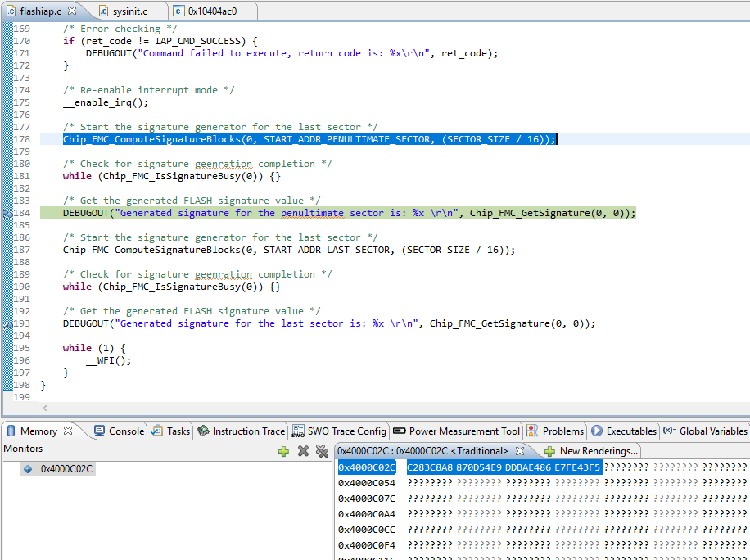Click the 0x4000C0A4 memory address
The height and width of the screenshot is (560, 750).
click(367, 514)
